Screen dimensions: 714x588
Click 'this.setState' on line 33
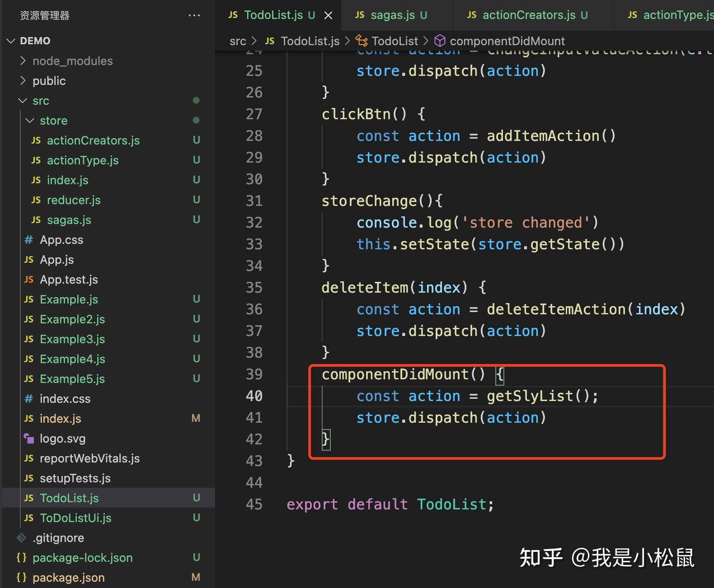(x=413, y=244)
